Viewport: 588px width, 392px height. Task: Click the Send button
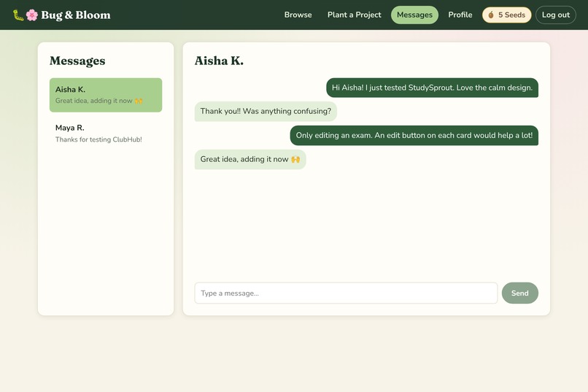coord(519,293)
